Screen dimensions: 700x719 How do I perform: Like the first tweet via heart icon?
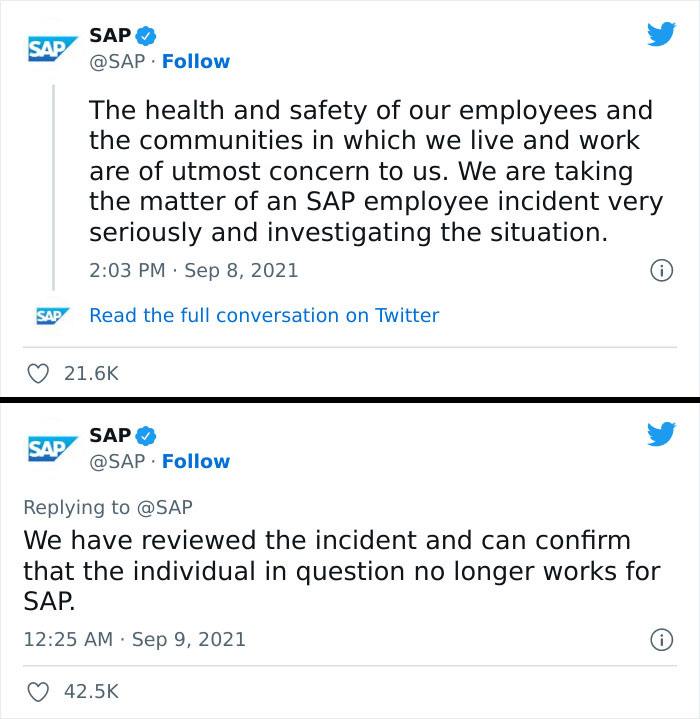point(38,374)
